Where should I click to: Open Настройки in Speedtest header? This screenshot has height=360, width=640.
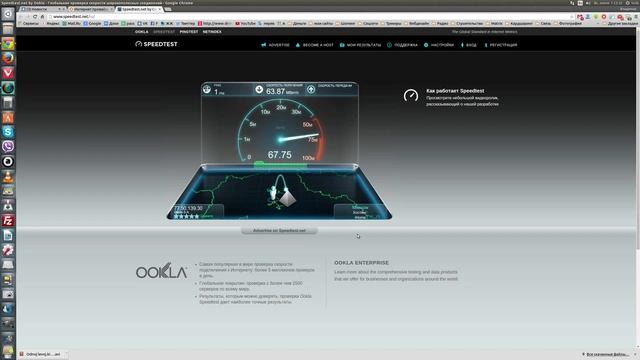[x=439, y=45]
